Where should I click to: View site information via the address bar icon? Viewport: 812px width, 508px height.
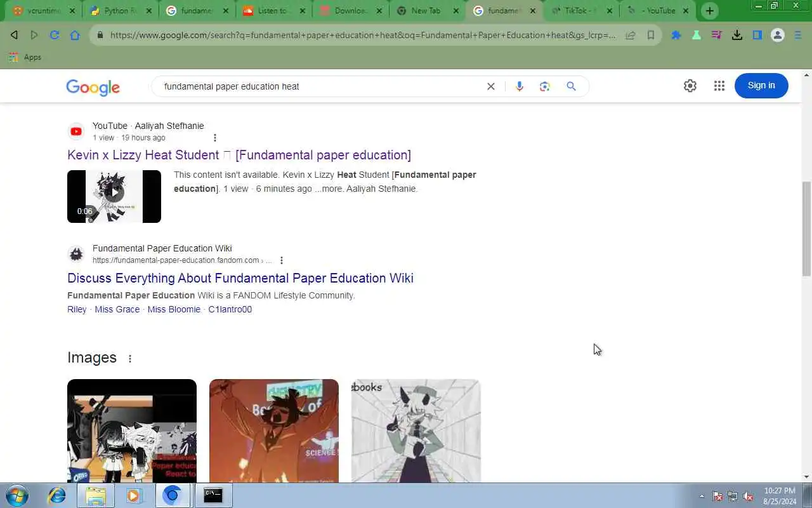[100, 35]
